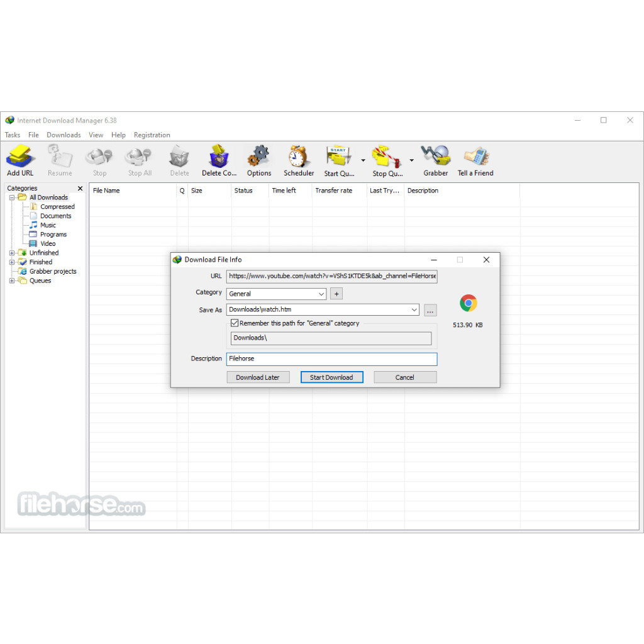Expand the Save As path dropdown

pos(414,309)
